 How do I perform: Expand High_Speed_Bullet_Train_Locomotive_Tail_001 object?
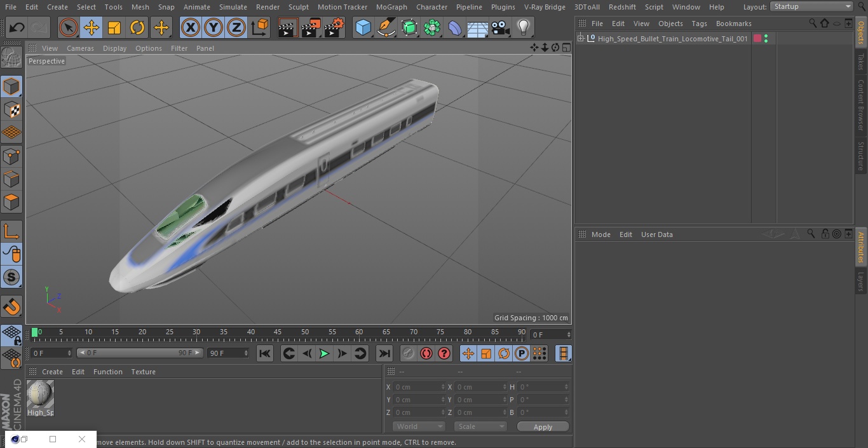tap(580, 39)
